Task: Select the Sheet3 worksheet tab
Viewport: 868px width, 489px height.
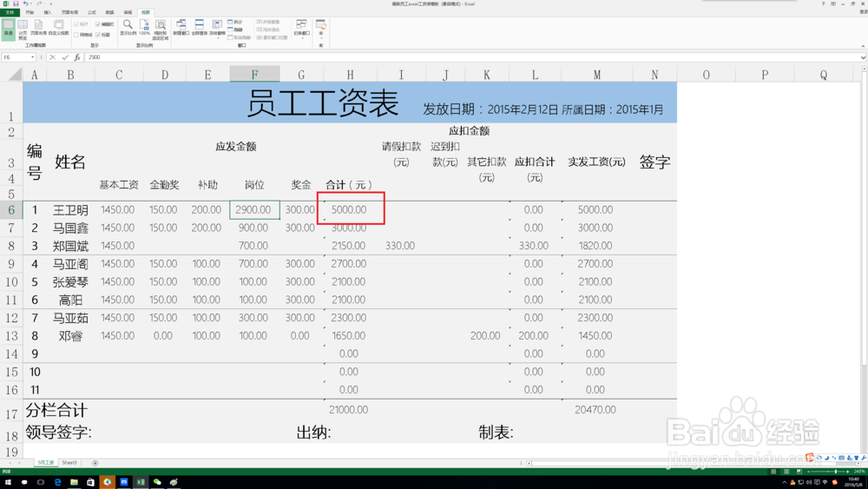Action: coord(69,463)
